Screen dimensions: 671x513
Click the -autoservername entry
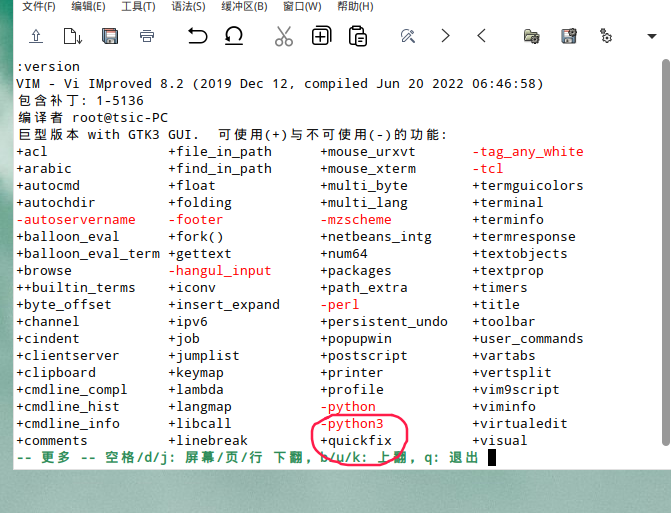76,219
